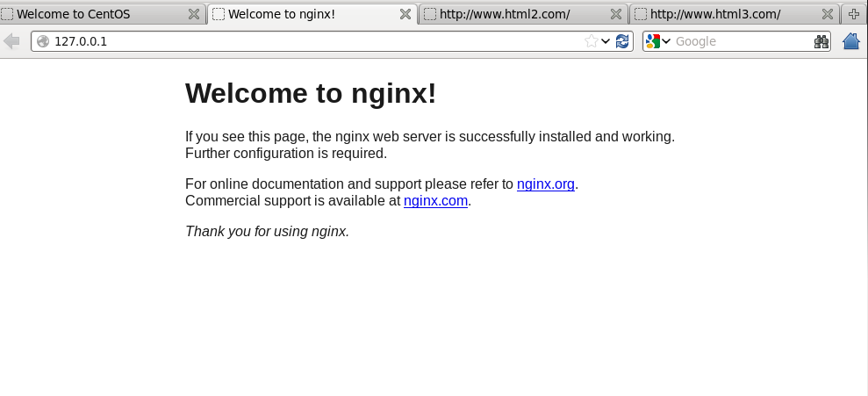Click the 127.0.0.1 address bar
Screen dimensions: 868x396
(332, 41)
